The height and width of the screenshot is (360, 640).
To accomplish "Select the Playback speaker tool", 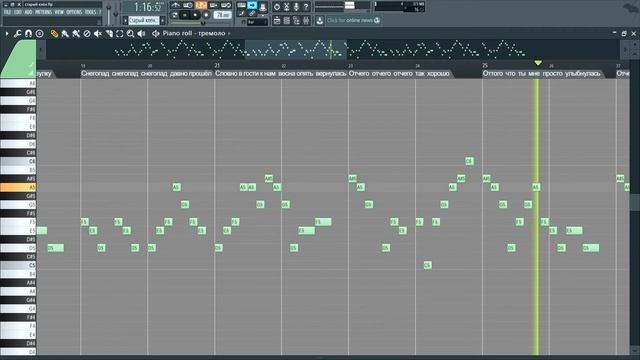I will [141, 33].
